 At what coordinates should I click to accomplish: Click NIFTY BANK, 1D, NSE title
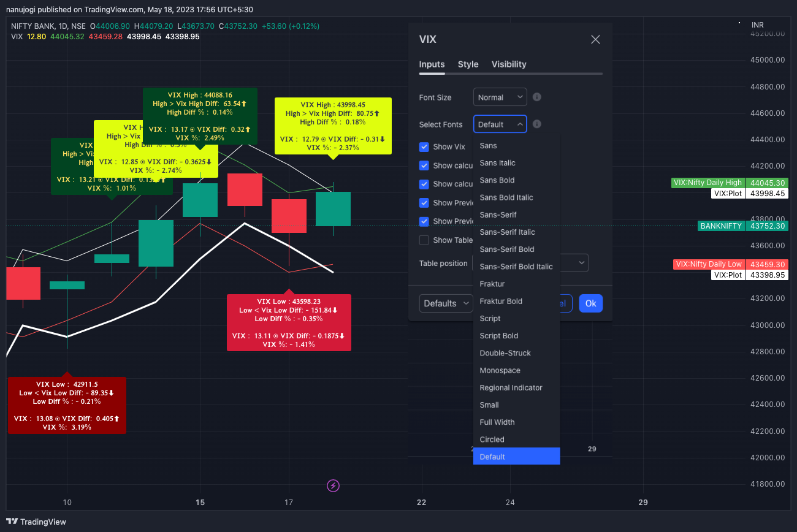48,26
